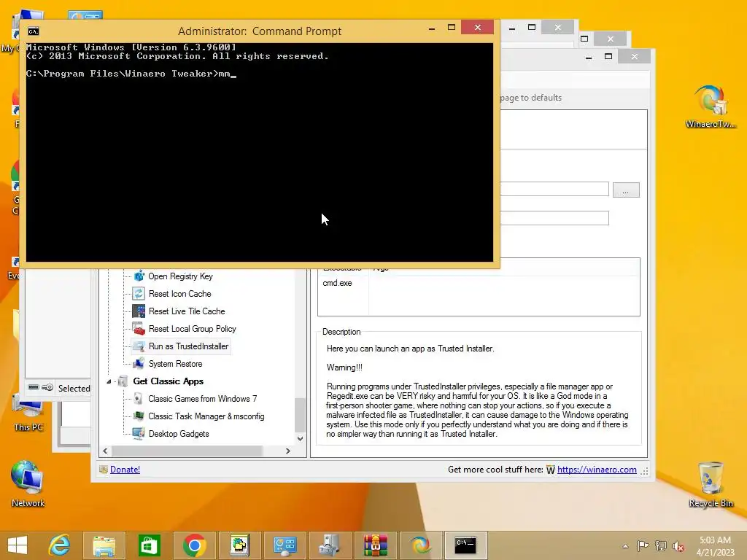This screenshot has width=747, height=560.
Task: Click Classic Games from Windows 7 icon
Action: (x=138, y=399)
